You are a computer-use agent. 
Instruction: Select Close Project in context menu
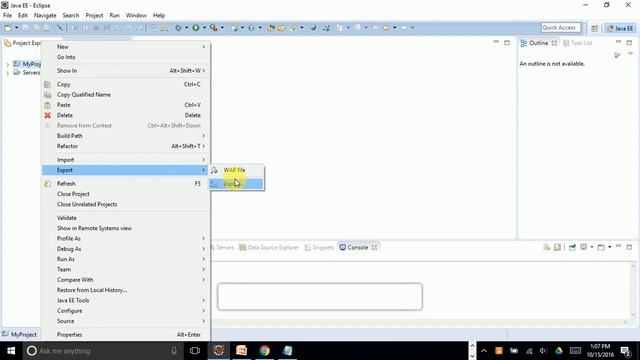click(127, 194)
